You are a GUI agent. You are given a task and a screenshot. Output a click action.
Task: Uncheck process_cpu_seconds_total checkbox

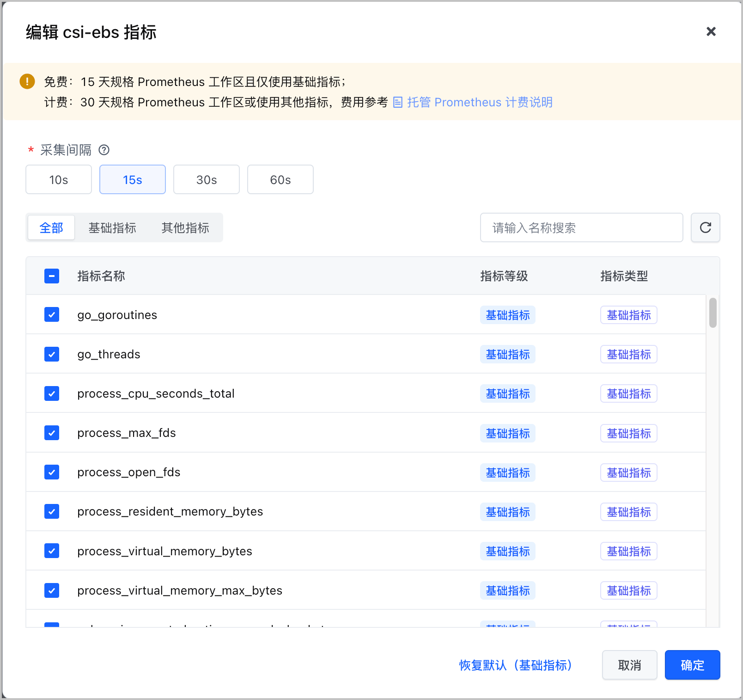[52, 393]
